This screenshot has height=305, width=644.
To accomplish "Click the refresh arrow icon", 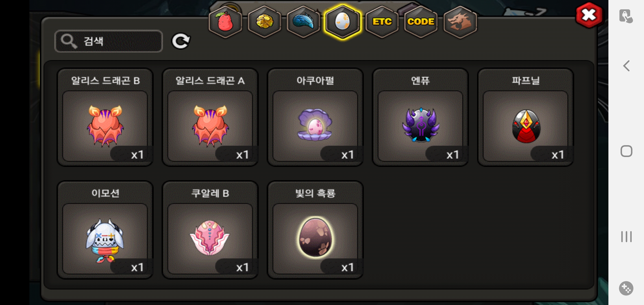I will 181,41.
